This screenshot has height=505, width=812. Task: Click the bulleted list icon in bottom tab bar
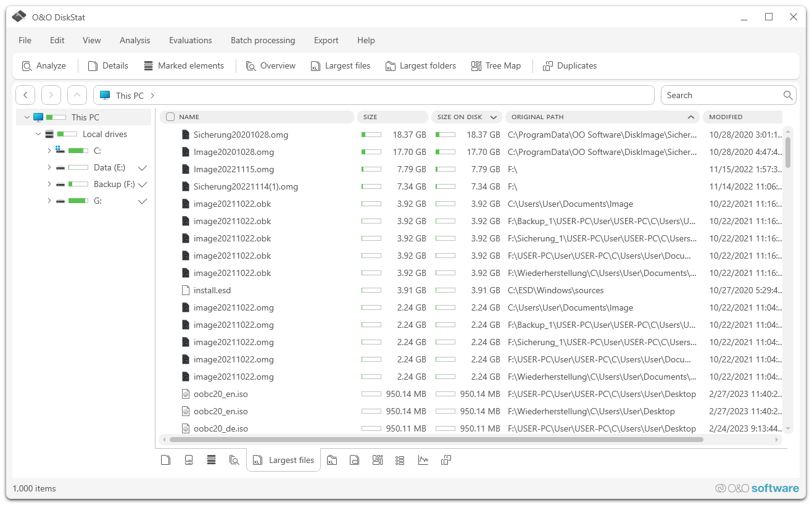click(400, 460)
